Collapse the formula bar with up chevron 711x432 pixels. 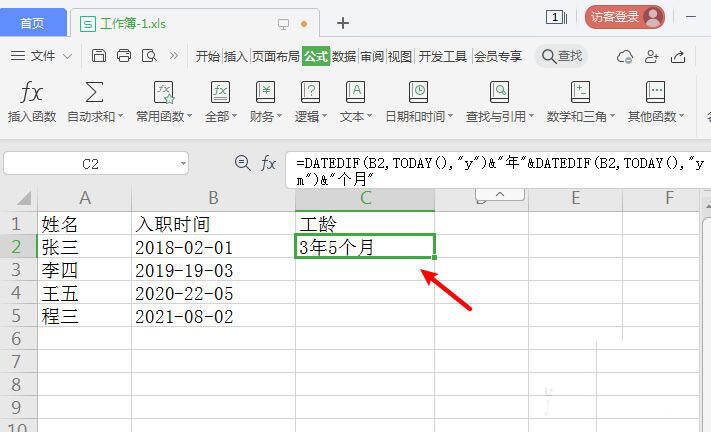(x=500, y=194)
